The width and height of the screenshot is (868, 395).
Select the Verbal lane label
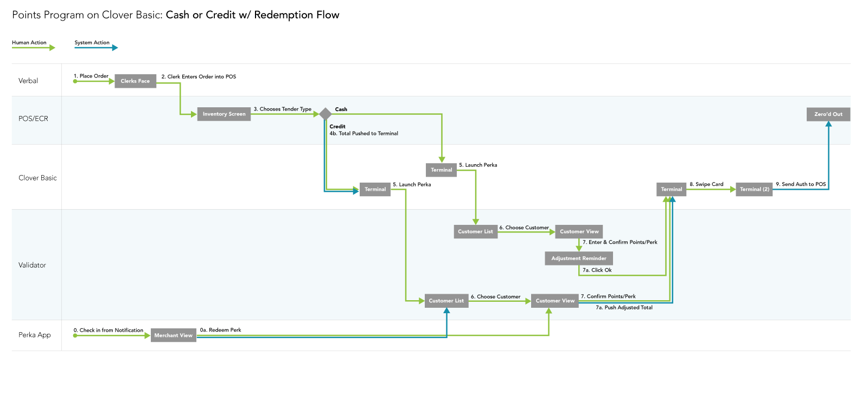(x=28, y=81)
